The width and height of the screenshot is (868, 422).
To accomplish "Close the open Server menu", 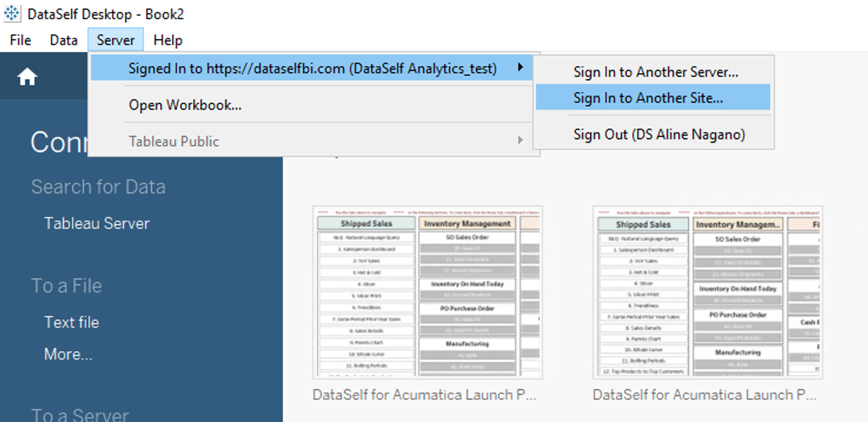I will (115, 40).
